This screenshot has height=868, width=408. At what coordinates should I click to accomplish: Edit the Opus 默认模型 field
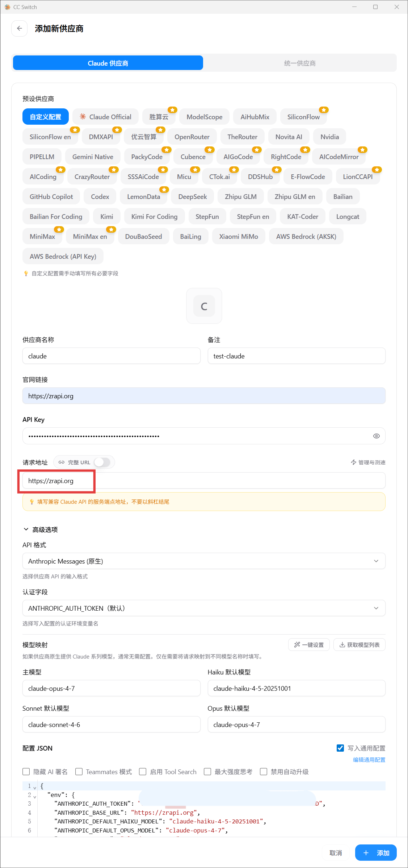pyautogui.click(x=296, y=724)
